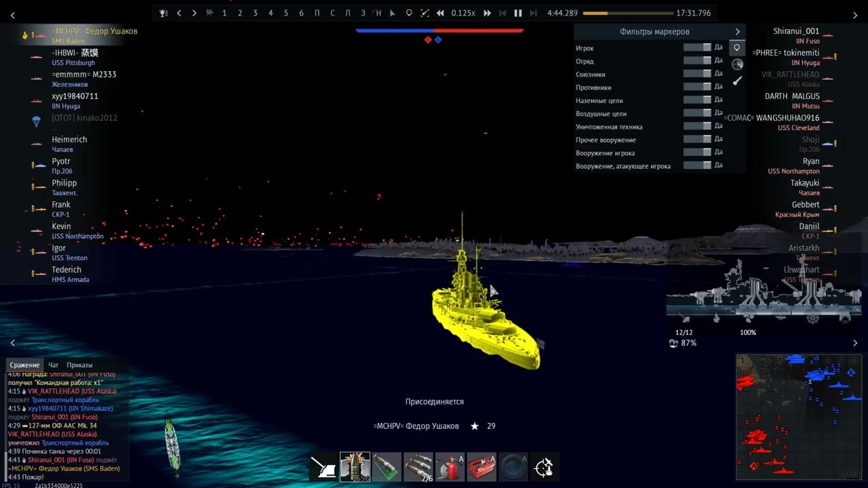868x488 pixels.
Task: Click the target selection crosshair icon
Action: coord(545,467)
